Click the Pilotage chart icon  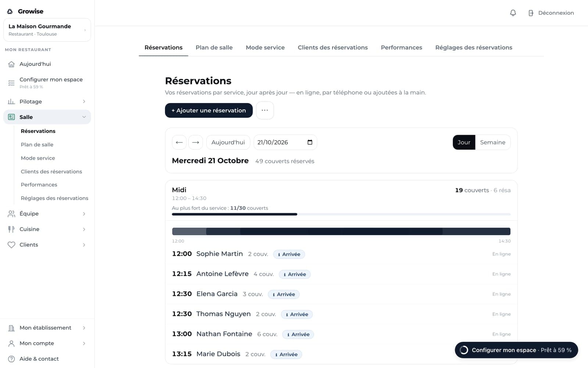click(x=11, y=102)
